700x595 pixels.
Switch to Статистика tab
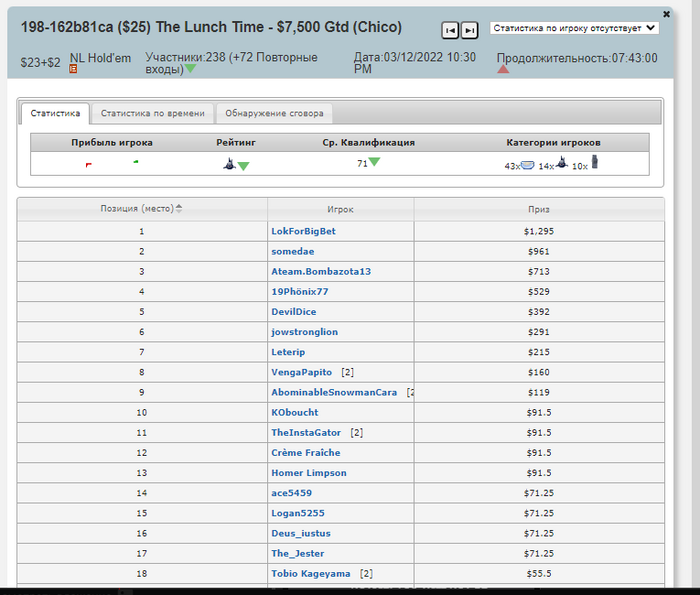point(55,113)
